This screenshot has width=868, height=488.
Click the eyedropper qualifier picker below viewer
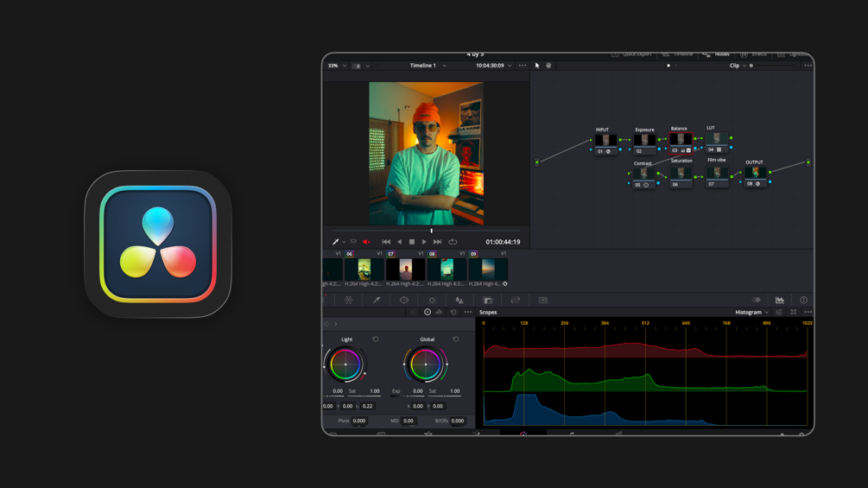point(335,242)
